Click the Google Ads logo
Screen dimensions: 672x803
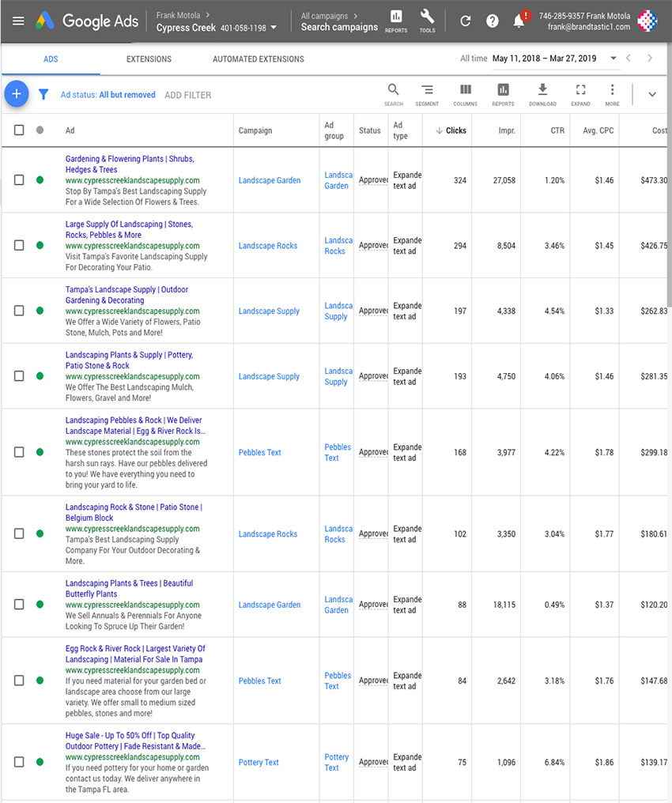87,21
